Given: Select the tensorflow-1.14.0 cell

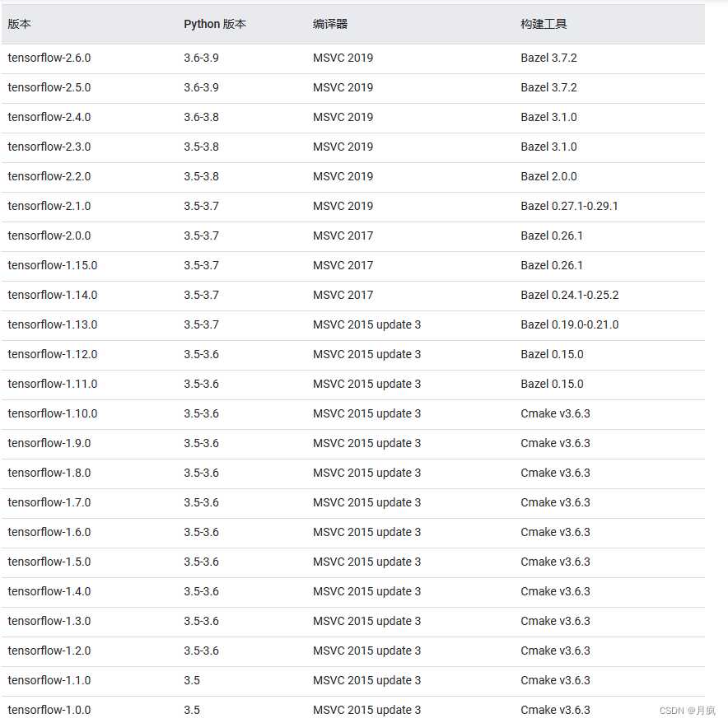Looking at the screenshot, I should pyautogui.click(x=53, y=296).
